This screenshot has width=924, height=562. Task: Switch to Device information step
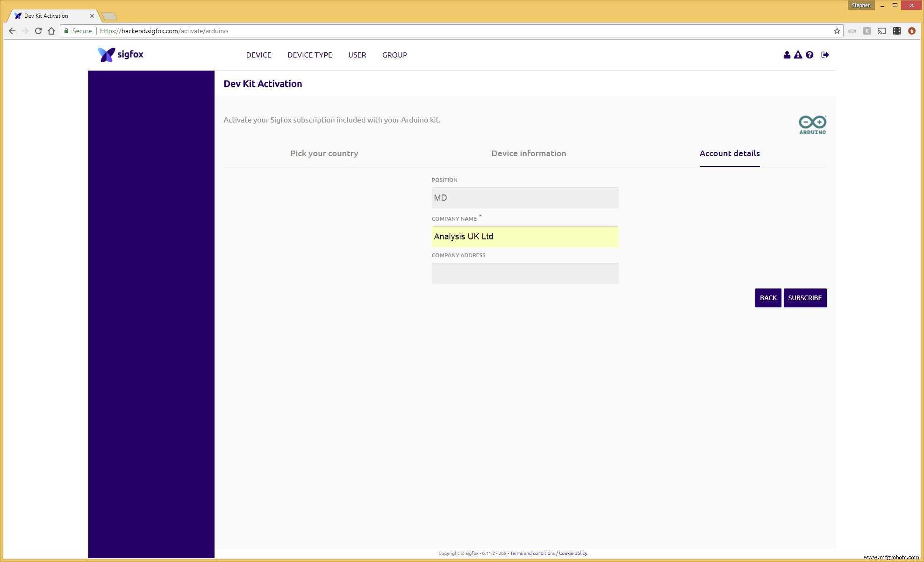coord(529,153)
